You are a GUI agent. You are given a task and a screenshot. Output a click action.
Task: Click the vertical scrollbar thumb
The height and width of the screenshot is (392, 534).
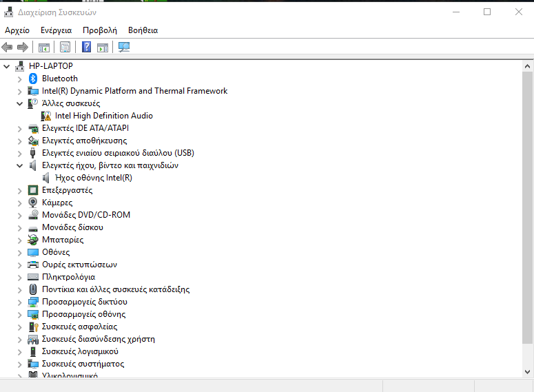tap(528, 208)
